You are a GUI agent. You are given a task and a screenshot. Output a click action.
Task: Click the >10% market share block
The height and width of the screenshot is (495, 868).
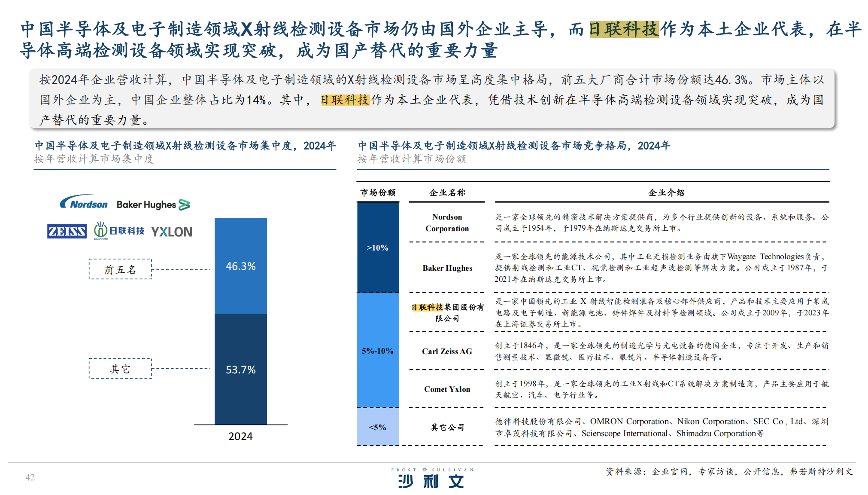tap(378, 248)
